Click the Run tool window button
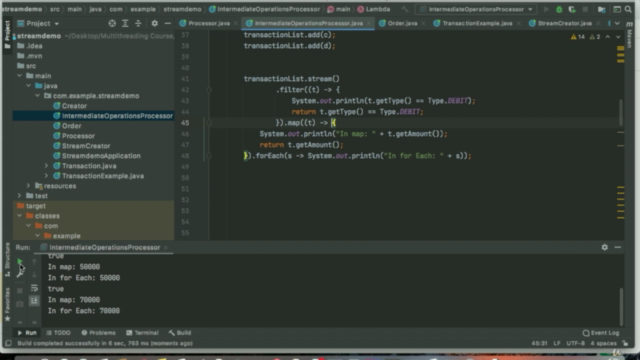This screenshot has height=360, width=640. click(27, 333)
